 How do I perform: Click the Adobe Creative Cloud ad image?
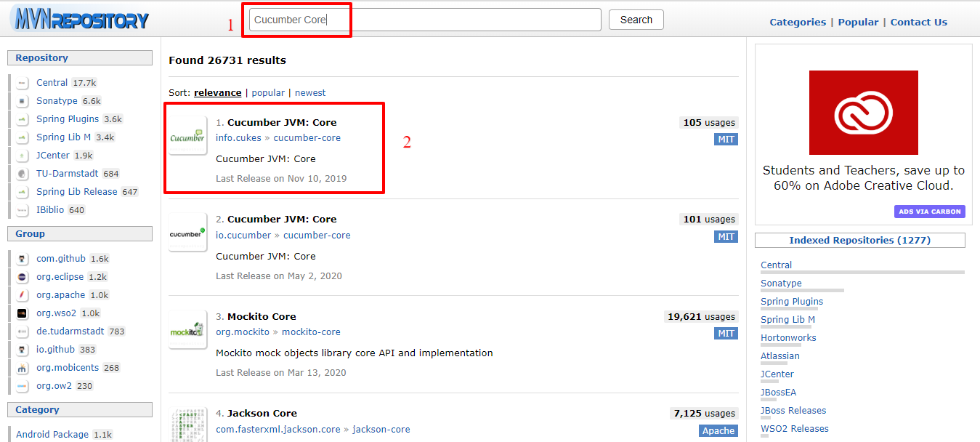(x=864, y=113)
